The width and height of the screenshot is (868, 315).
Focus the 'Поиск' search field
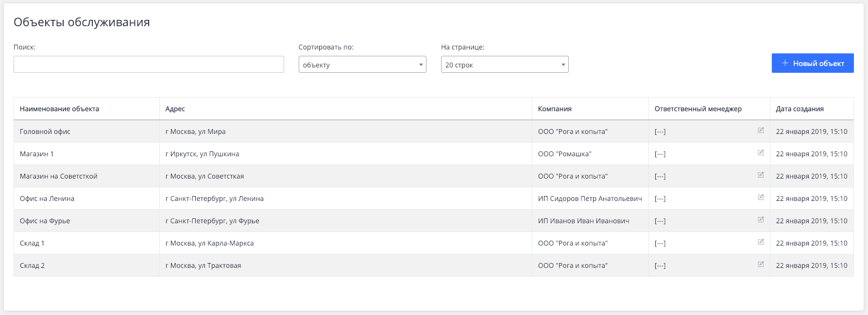[x=149, y=65]
